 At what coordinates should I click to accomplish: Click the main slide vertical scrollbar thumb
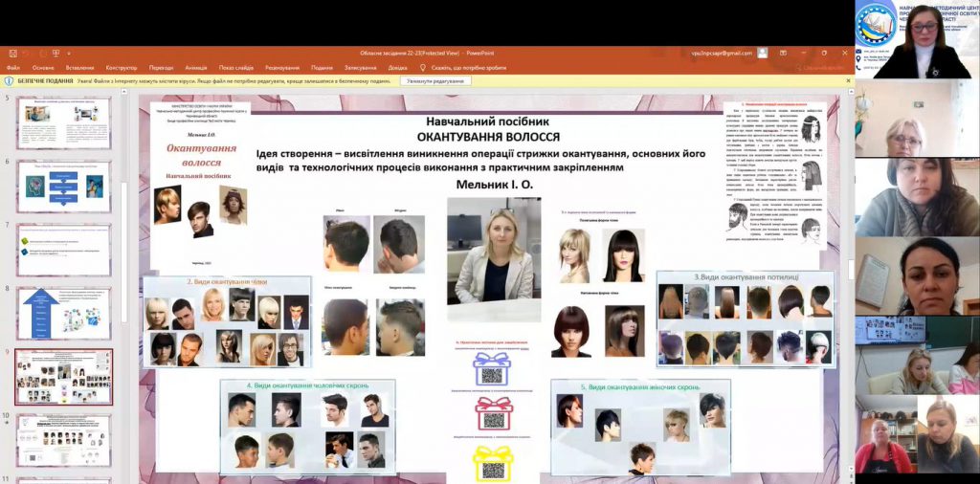[851, 269]
